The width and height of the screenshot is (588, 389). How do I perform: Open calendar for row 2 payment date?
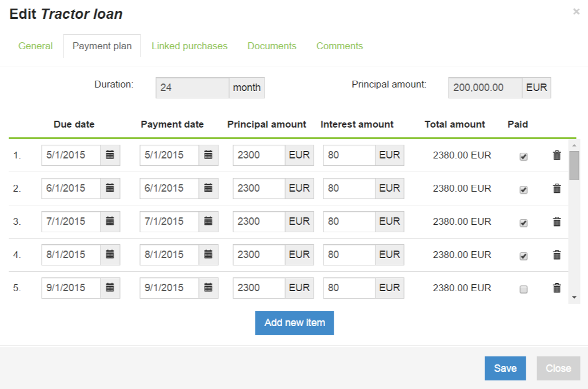[209, 188]
